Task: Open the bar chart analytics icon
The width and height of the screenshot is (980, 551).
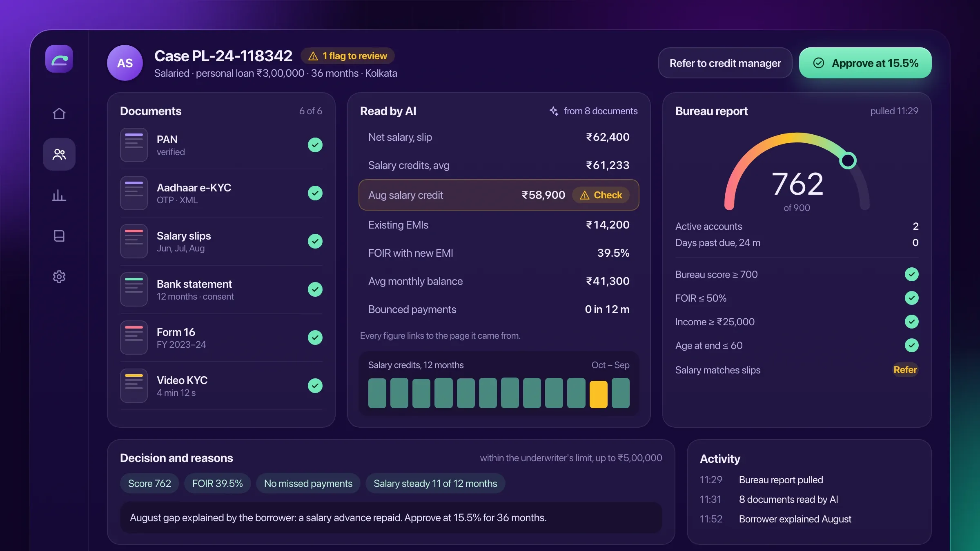Action: (x=59, y=195)
